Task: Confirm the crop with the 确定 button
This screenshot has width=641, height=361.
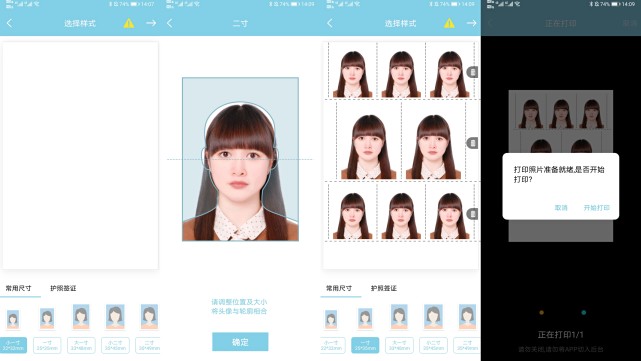Action: pyautogui.click(x=240, y=342)
